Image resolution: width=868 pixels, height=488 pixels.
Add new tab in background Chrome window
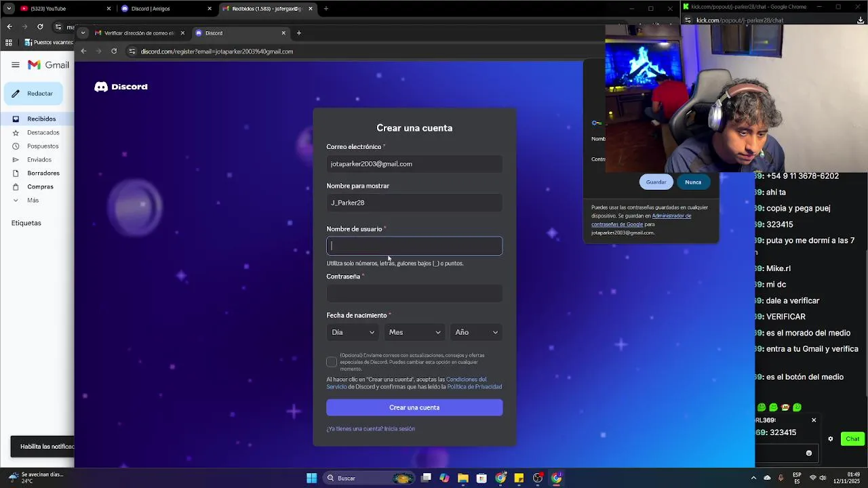tap(326, 9)
